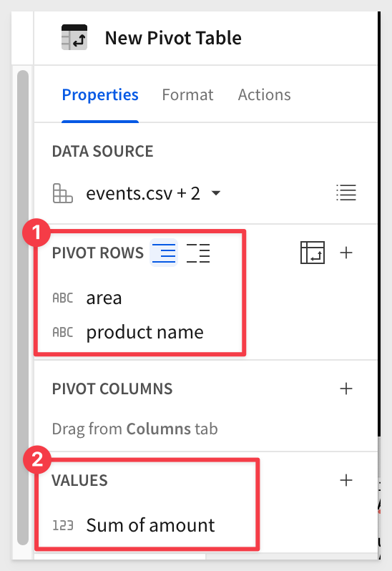Open the Actions tab
392x571 pixels.
[x=264, y=95]
